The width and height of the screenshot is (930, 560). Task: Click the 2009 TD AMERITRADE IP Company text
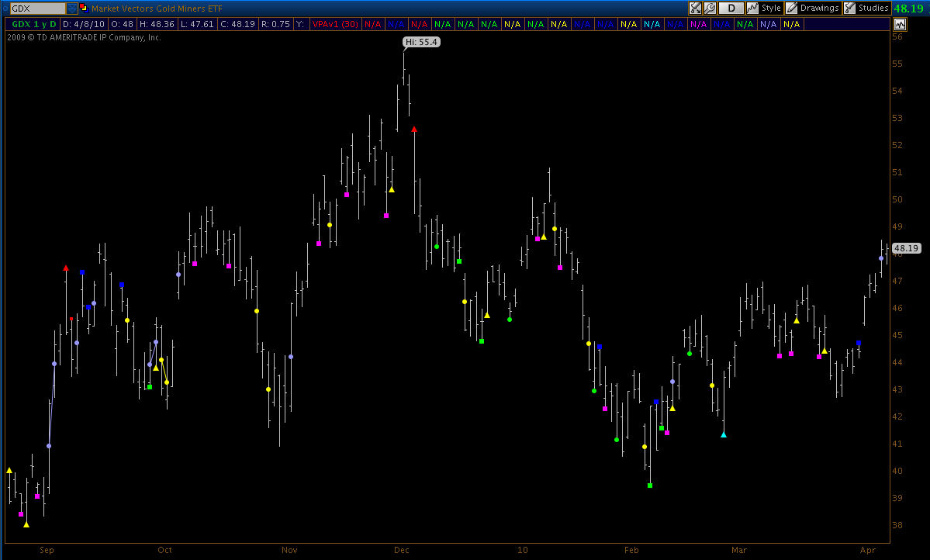(x=84, y=37)
